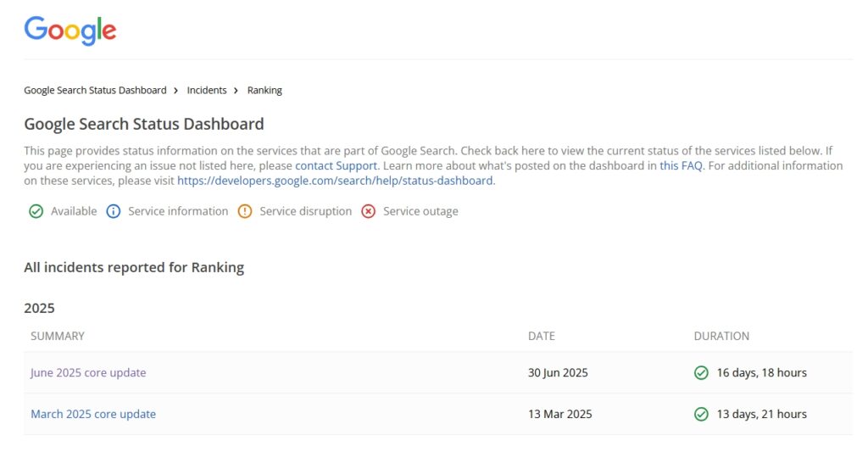Click the Google Search Status Dashboard page title
This screenshot has width=868, height=452.
click(x=144, y=124)
